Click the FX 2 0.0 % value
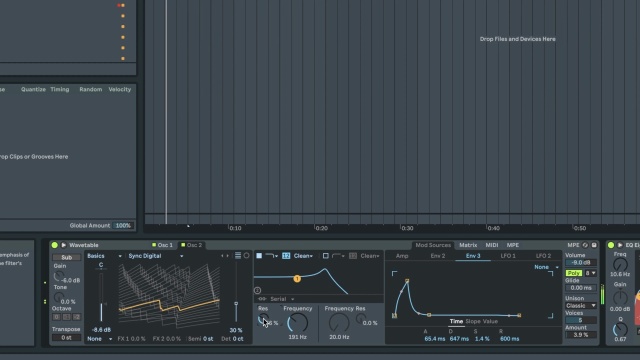 tap(167, 339)
